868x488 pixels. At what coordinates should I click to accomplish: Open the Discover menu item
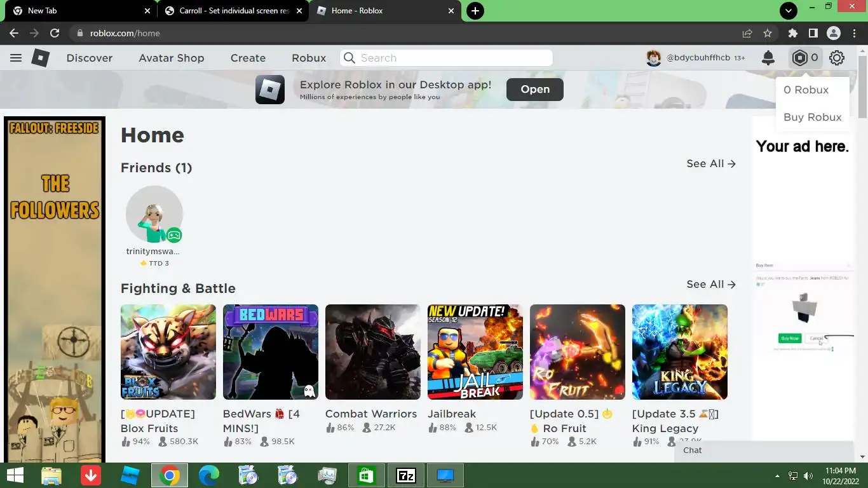pos(90,58)
